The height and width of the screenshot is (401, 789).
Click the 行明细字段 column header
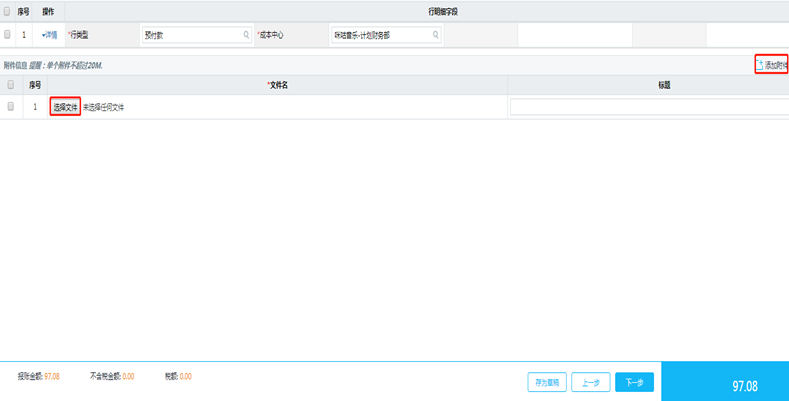click(x=442, y=12)
